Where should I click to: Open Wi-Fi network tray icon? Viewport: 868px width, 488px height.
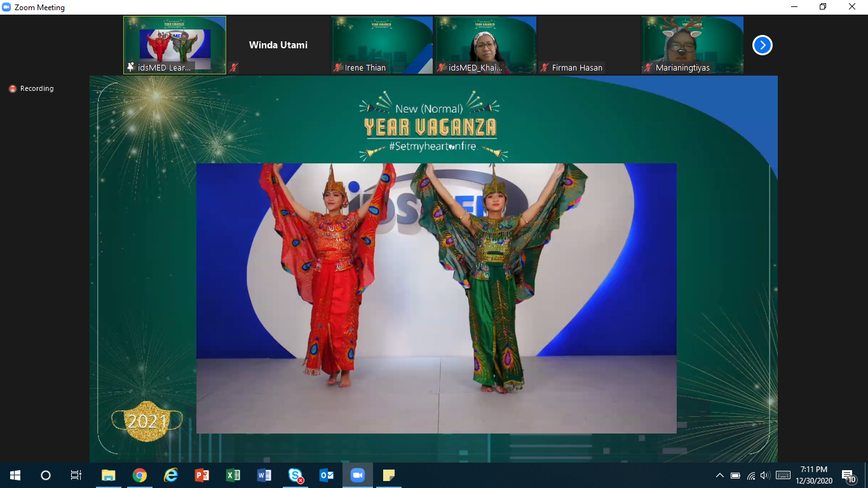[751, 475]
